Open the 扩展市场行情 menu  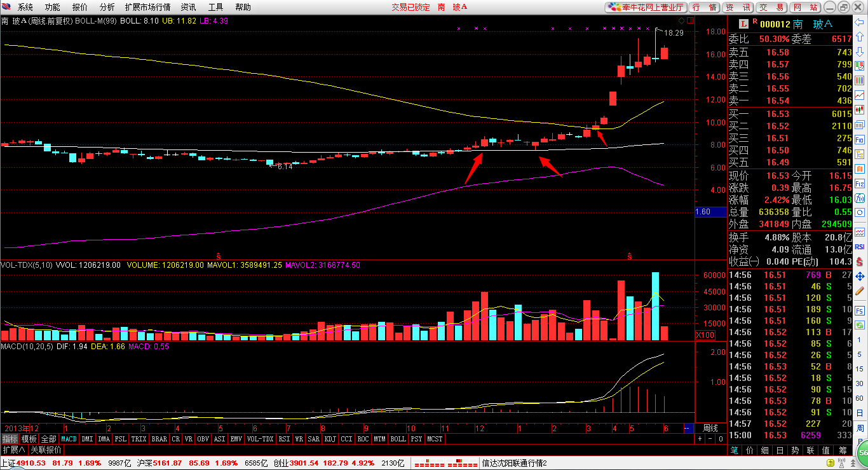(148, 7)
